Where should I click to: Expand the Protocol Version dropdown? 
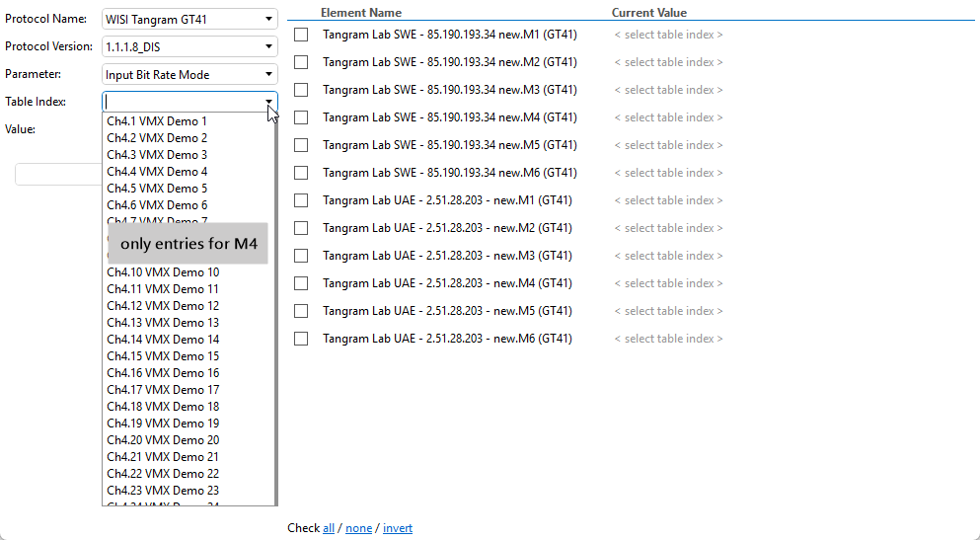190,46
